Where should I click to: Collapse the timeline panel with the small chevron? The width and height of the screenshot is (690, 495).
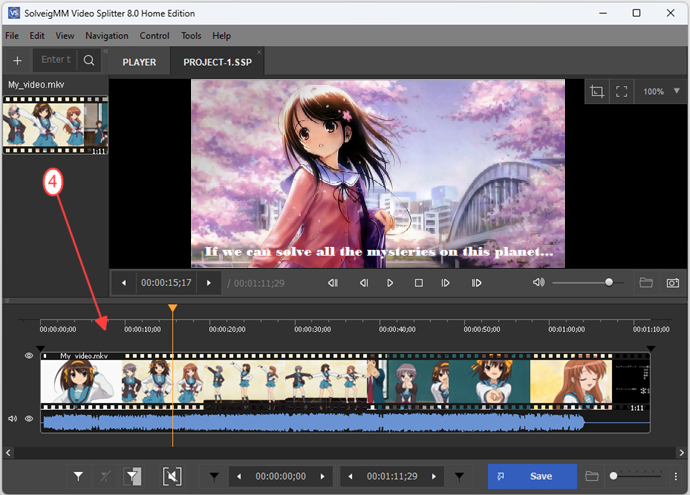7,301
